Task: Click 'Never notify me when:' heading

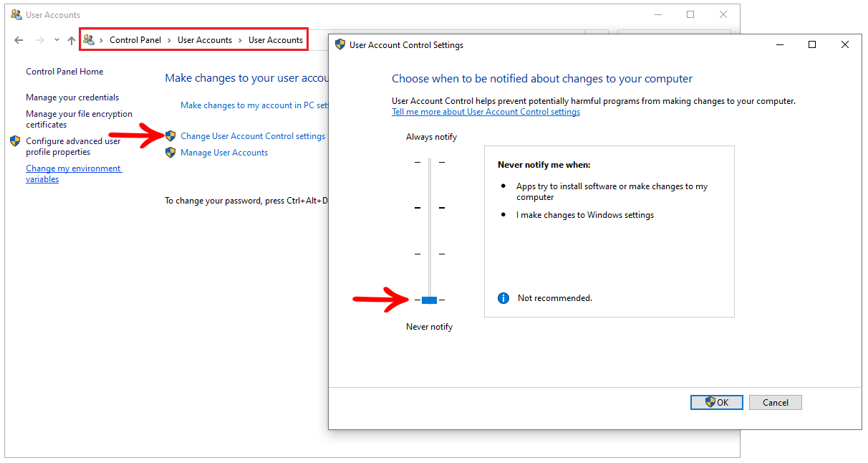Action: point(544,165)
